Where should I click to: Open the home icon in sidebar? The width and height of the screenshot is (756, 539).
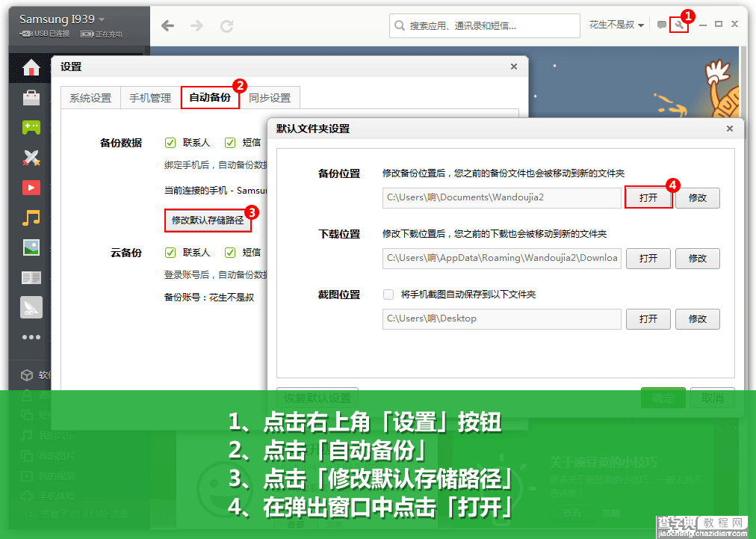[31, 67]
